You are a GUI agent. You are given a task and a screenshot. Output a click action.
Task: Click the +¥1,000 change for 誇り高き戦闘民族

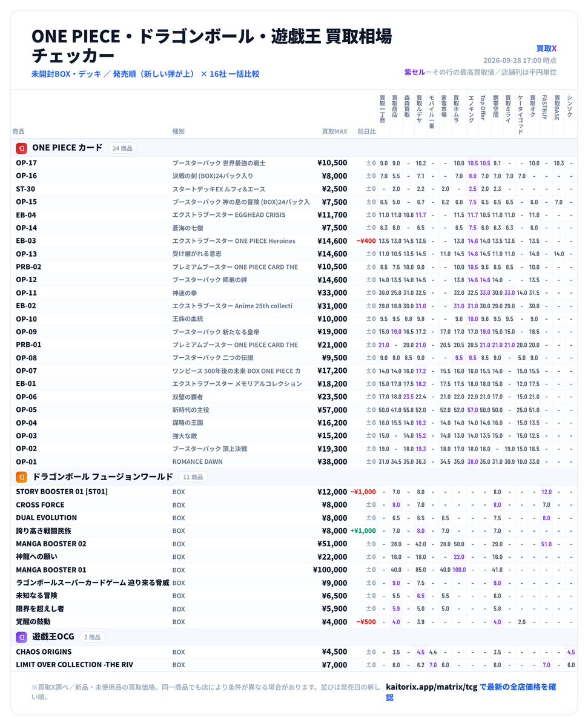[363, 530]
